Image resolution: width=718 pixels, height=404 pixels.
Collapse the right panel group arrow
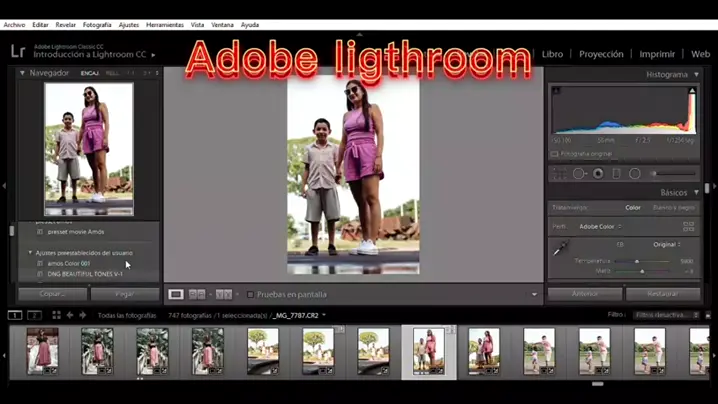[714, 186]
